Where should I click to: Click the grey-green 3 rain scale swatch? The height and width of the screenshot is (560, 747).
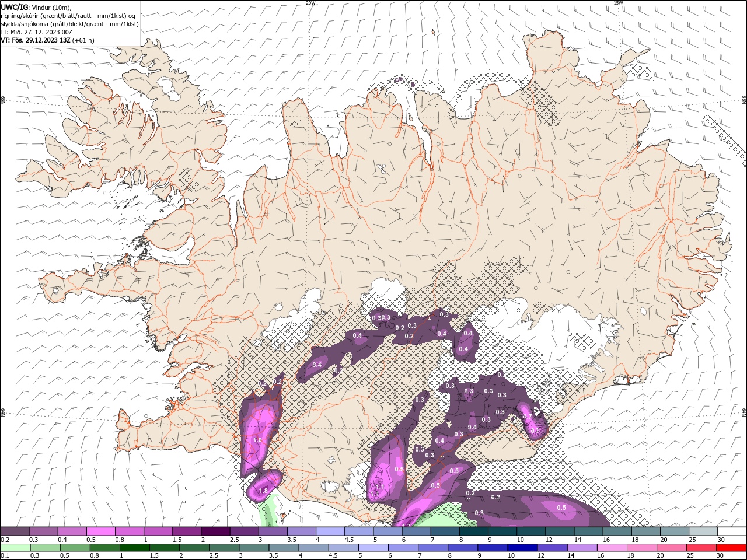[254, 548]
